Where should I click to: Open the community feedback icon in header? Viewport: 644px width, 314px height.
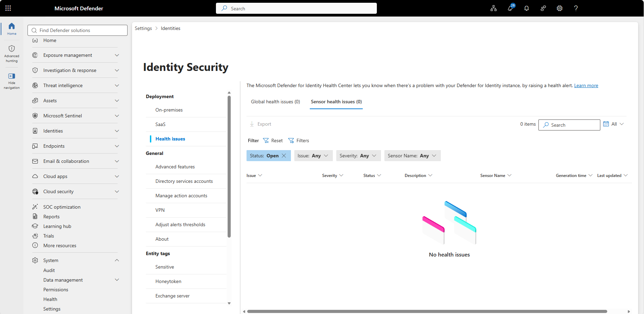543,8
